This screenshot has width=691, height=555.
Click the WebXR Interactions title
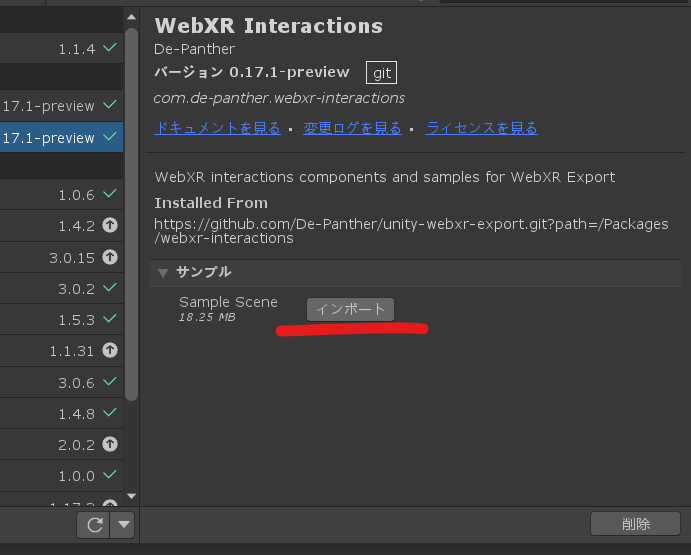pyautogui.click(x=269, y=26)
